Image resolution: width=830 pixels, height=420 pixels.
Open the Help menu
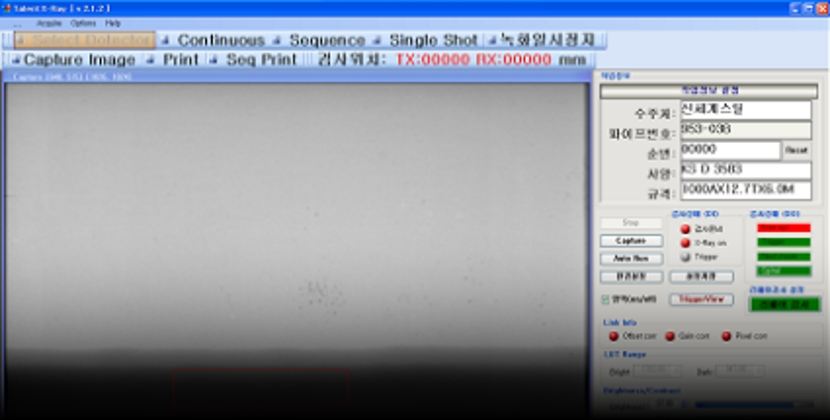[x=113, y=22]
